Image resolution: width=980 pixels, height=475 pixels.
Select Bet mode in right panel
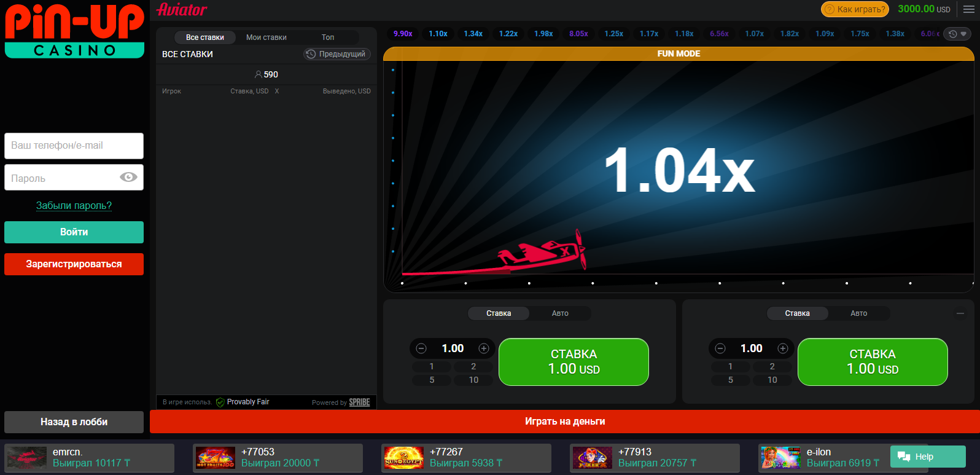pyautogui.click(x=797, y=313)
